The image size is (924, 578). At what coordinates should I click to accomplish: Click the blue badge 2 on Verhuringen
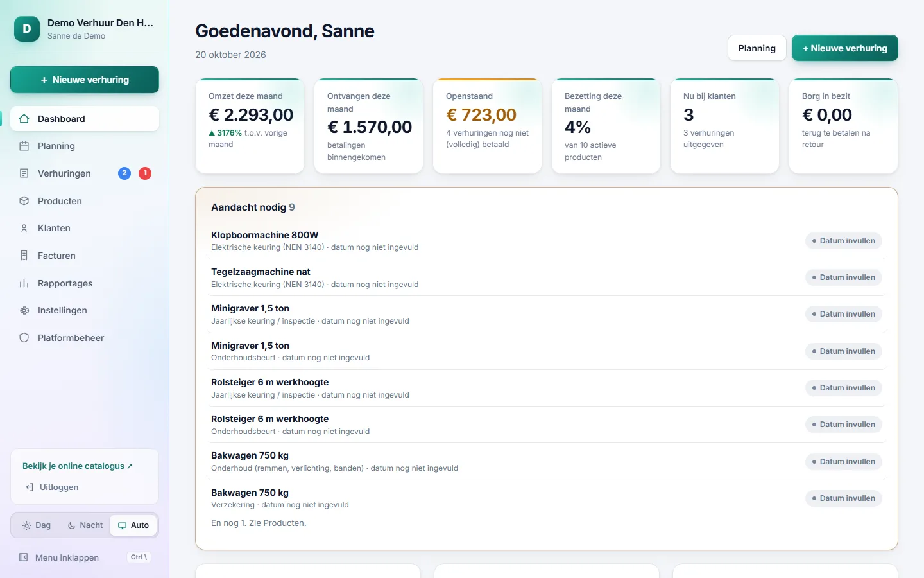coord(124,173)
